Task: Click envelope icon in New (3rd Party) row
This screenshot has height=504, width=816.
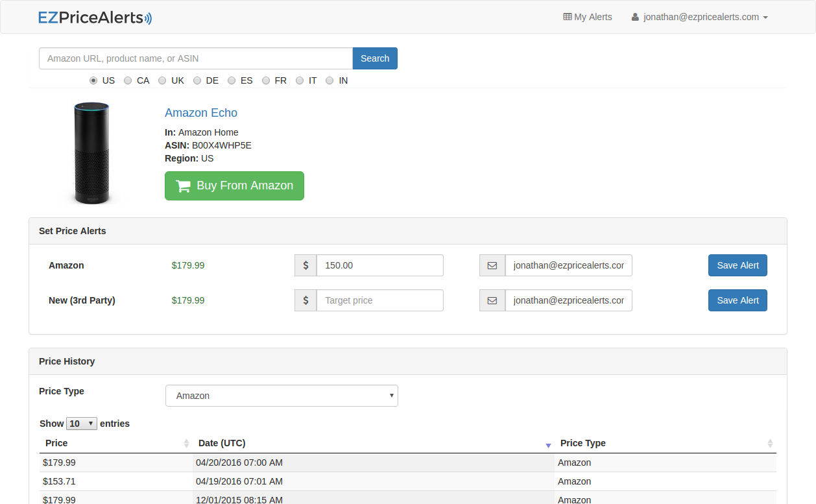Action: (492, 300)
